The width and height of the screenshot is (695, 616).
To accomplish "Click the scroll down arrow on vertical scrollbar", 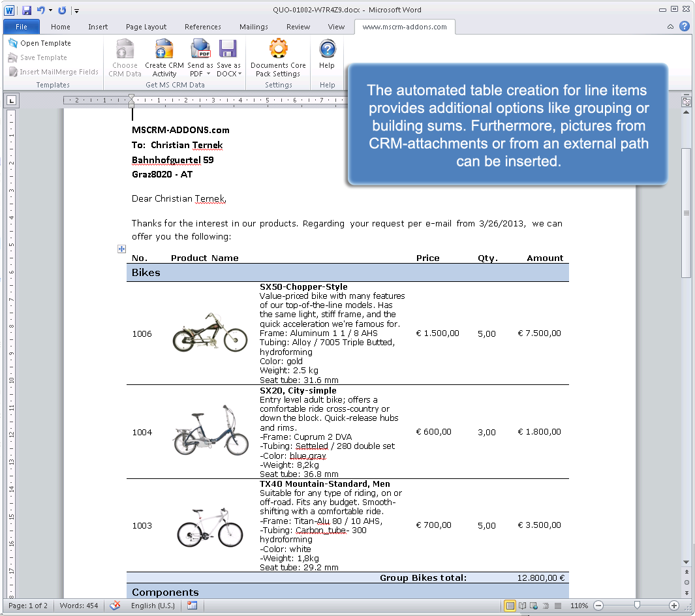I will click(x=686, y=562).
